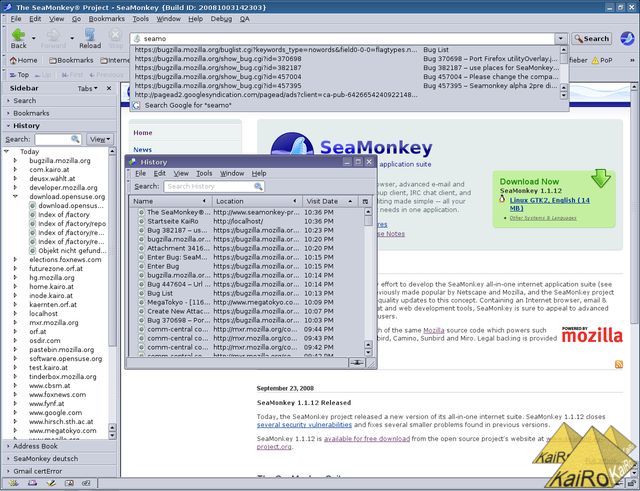Click the Search History input field

pyautogui.click(x=213, y=186)
